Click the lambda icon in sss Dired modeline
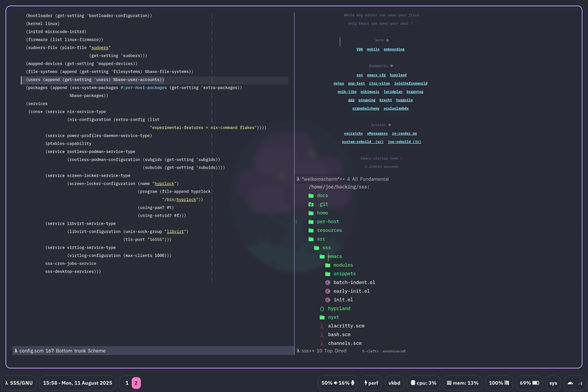The height and width of the screenshot is (392, 588). coord(298,351)
